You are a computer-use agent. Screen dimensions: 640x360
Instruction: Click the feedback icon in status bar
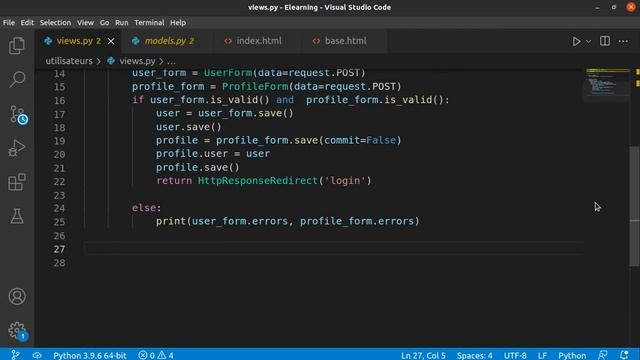(x=602, y=355)
